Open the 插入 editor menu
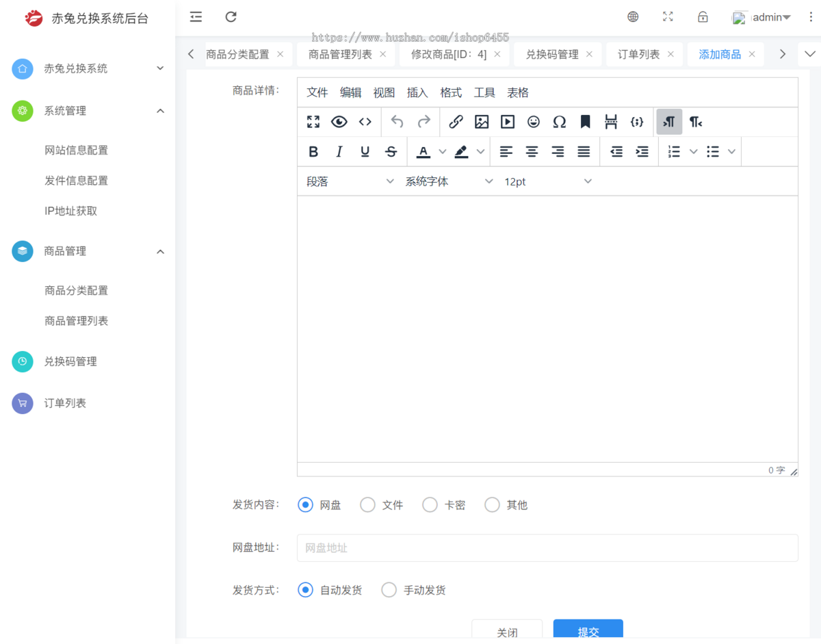 tap(417, 92)
